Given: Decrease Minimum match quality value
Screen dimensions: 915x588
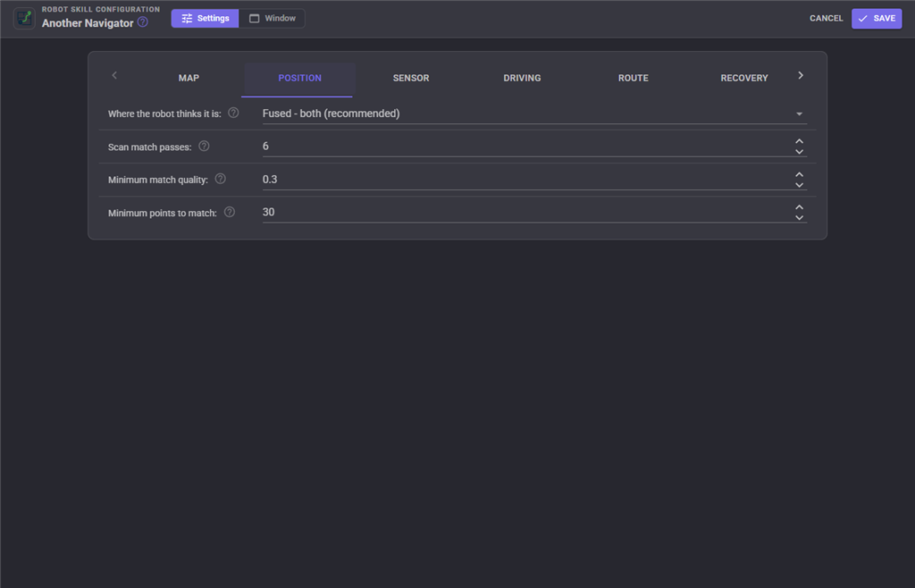Looking at the screenshot, I should tap(800, 185).
